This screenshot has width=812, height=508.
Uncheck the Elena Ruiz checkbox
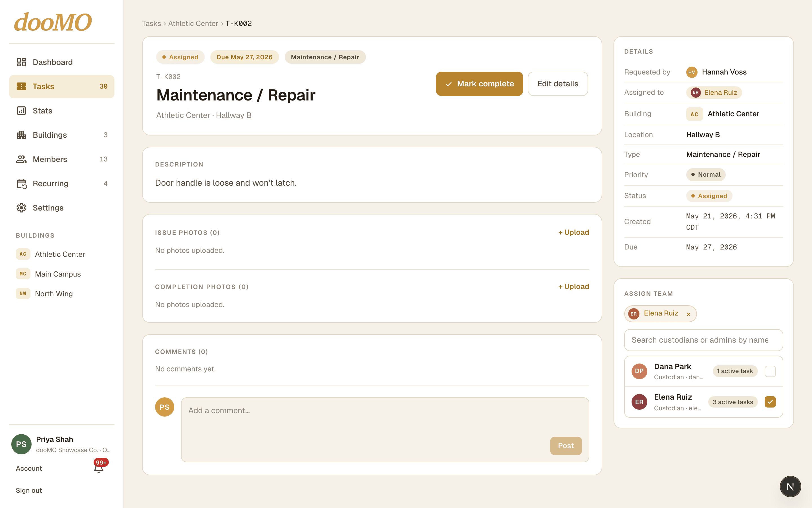click(770, 402)
